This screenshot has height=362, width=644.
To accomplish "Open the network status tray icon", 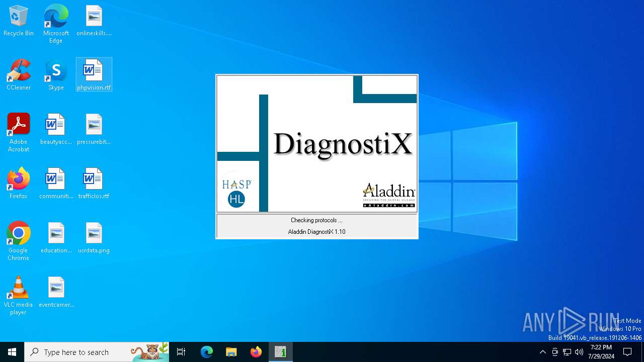I will [x=567, y=352].
